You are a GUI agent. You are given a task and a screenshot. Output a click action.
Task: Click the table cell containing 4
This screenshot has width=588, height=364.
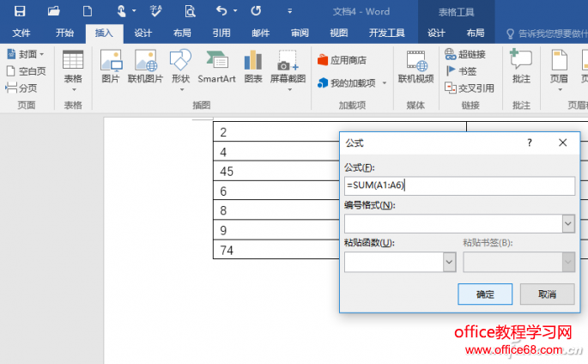[x=276, y=152]
